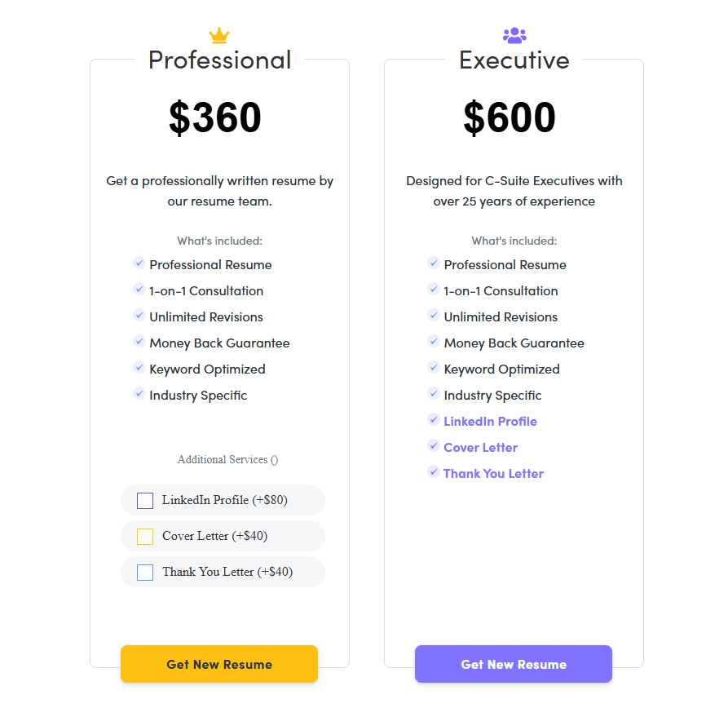Screen dimensions: 728x708
Task: Click the $600 price
Action: [x=510, y=117]
